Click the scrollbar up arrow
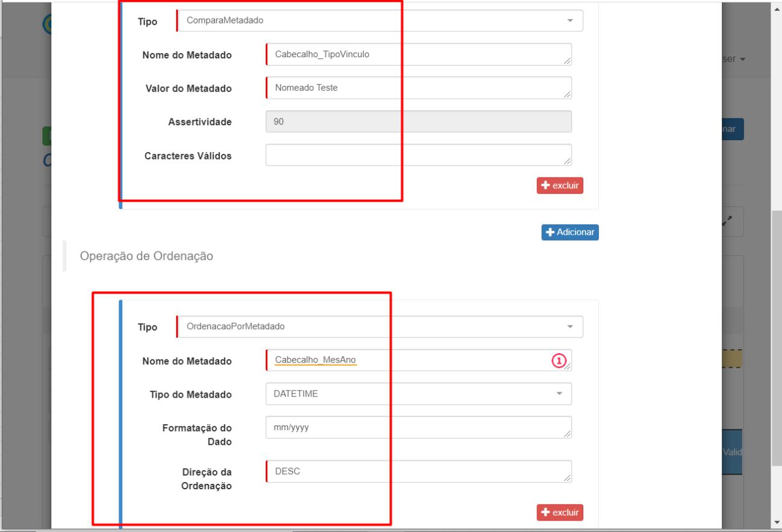This screenshot has height=532, width=782. [777, 10]
